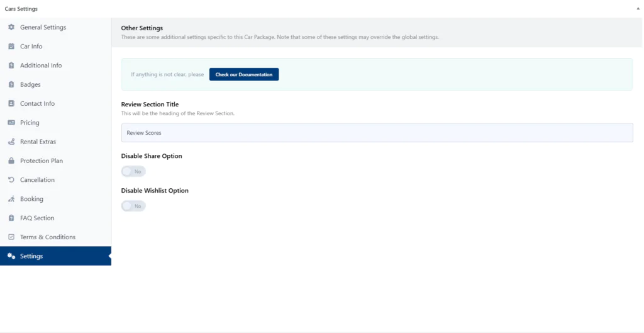Go to the Badges tab
Viewport: 644px width, 333px height.
55,84
